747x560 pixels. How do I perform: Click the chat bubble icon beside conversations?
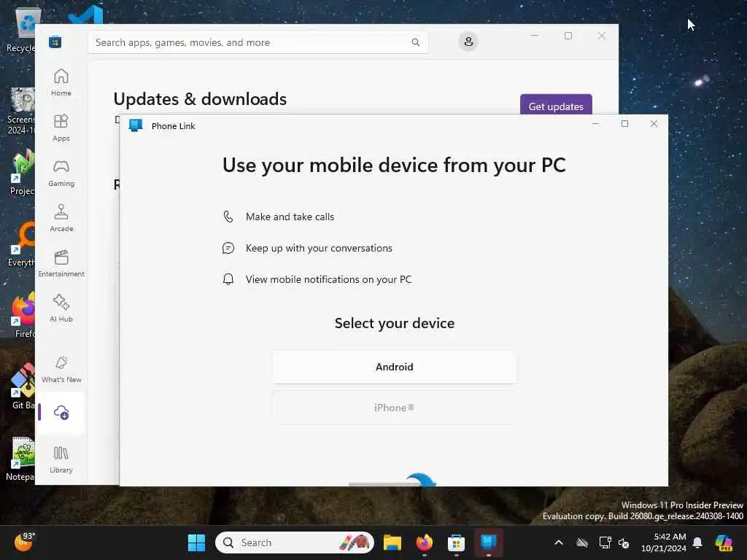(x=228, y=248)
